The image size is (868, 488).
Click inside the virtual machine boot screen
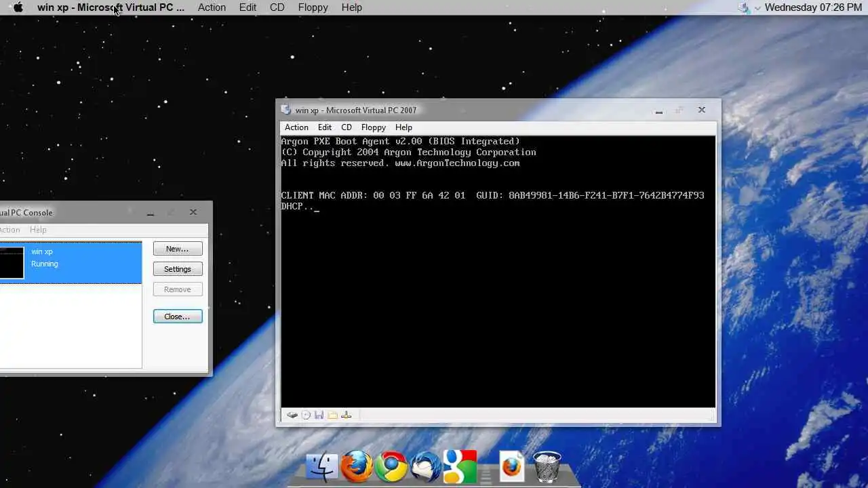coord(498,271)
